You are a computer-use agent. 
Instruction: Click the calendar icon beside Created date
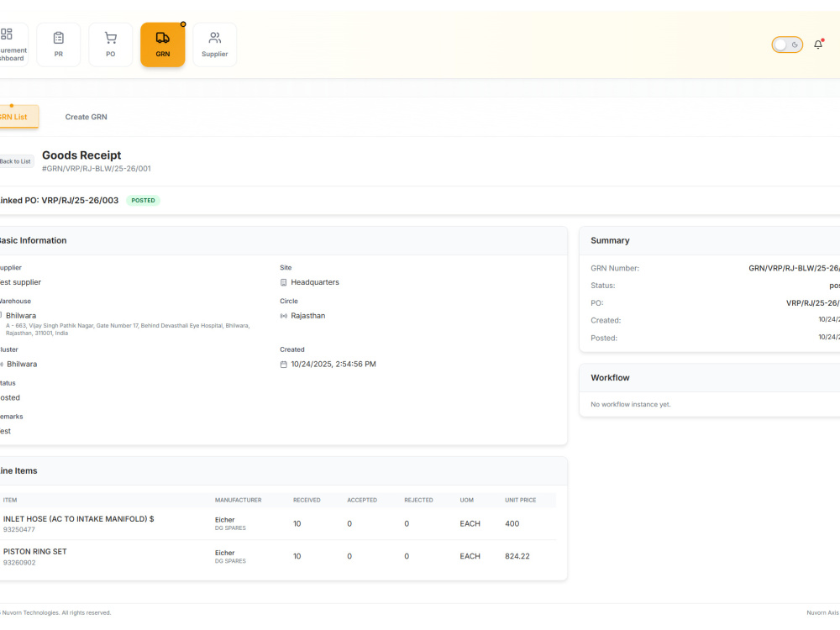(x=283, y=365)
